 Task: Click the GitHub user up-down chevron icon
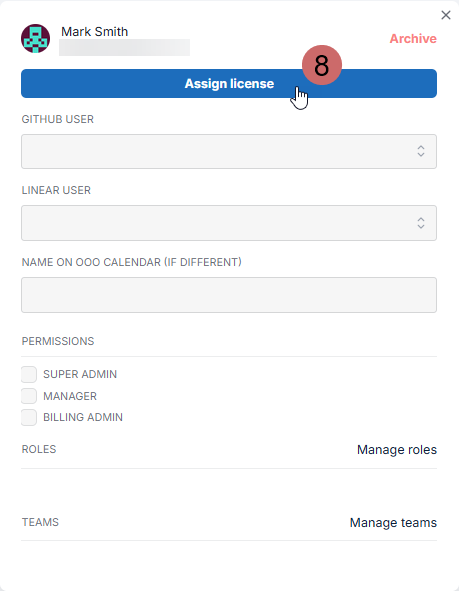pyautogui.click(x=421, y=151)
